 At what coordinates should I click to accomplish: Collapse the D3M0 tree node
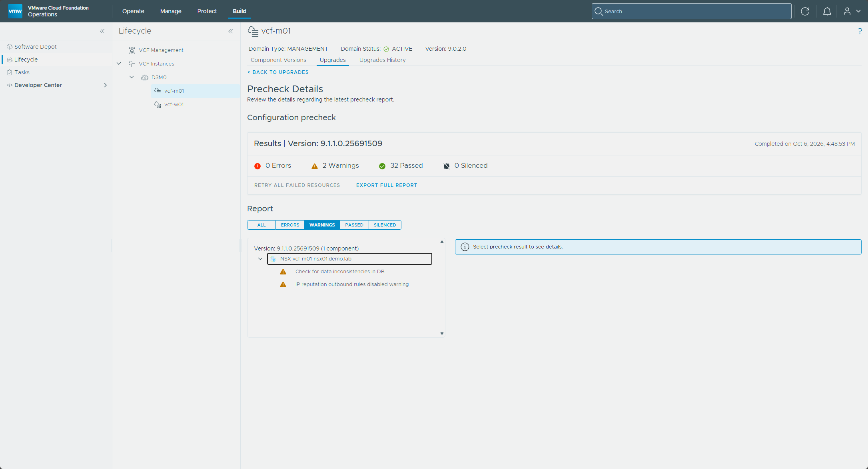(x=132, y=77)
